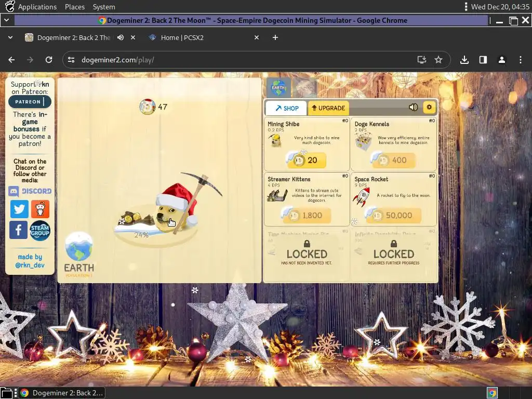Open Chrome downloads
The image size is (532, 399).
coord(464,60)
